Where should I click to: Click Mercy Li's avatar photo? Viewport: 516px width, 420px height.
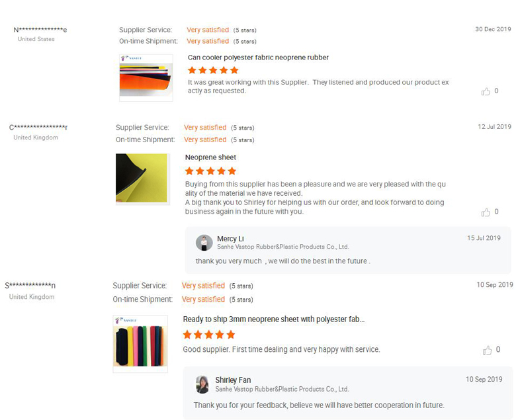coord(204,243)
